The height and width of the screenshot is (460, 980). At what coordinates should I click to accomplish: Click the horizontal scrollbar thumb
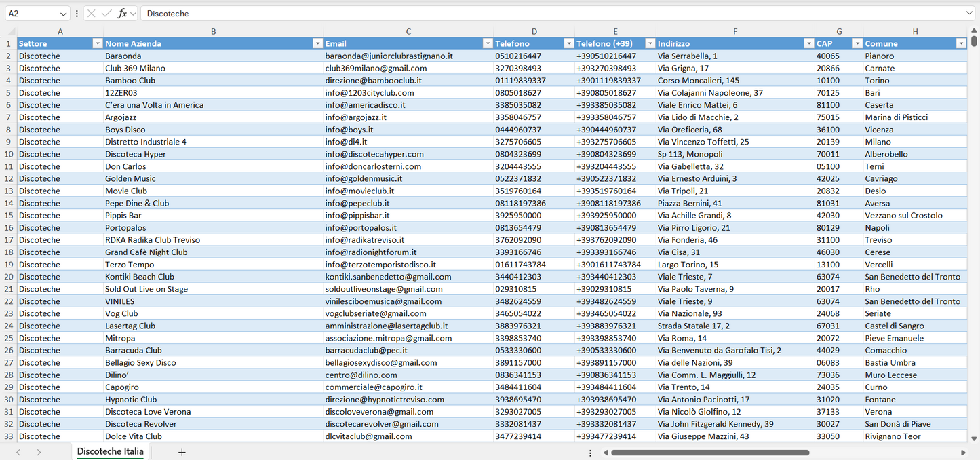click(710, 453)
